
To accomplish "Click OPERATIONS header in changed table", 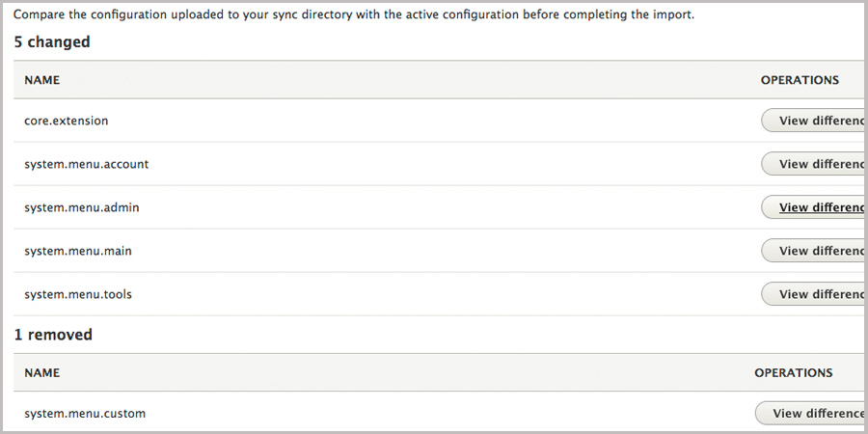I will pyautogui.click(x=800, y=80).
